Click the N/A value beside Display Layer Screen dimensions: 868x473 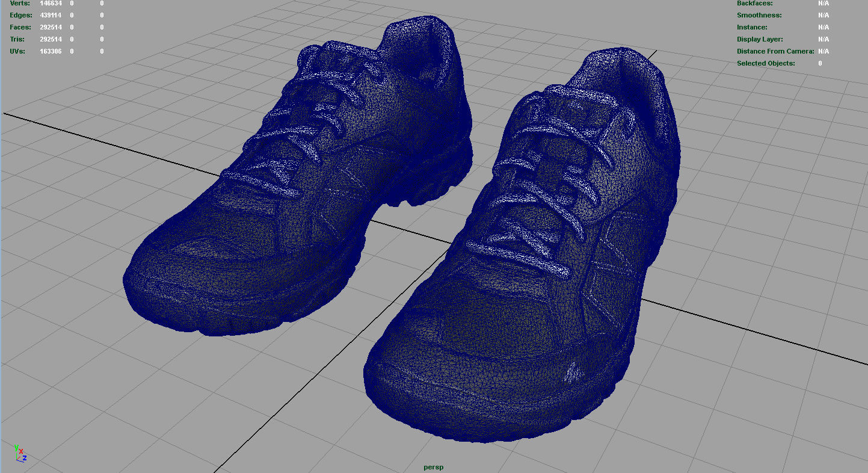click(823, 39)
